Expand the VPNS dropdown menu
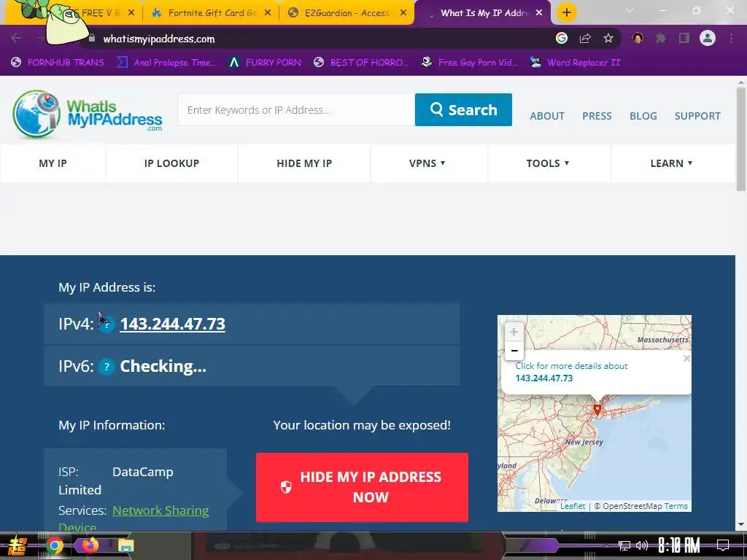747x560 pixels. [x=427, y=163]
